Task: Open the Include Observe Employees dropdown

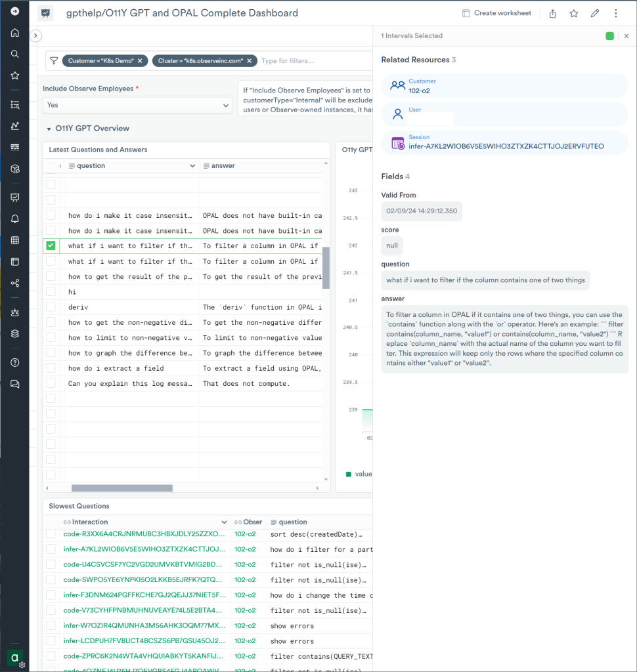Action: tap(137, 106)
